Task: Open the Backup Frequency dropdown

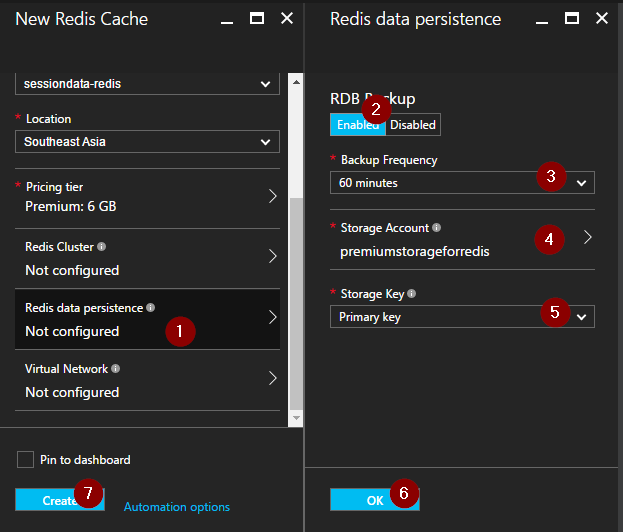Action: click(x=462, y=183)
